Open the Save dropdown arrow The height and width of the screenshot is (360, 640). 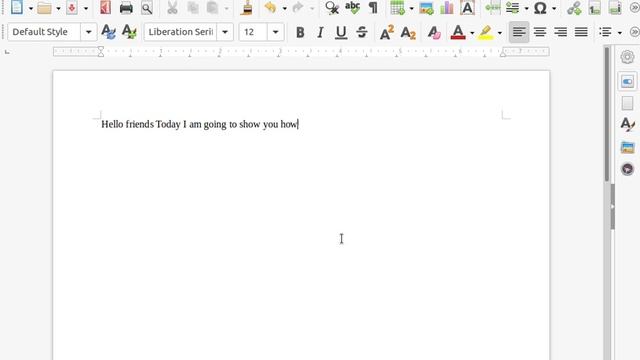86,8
